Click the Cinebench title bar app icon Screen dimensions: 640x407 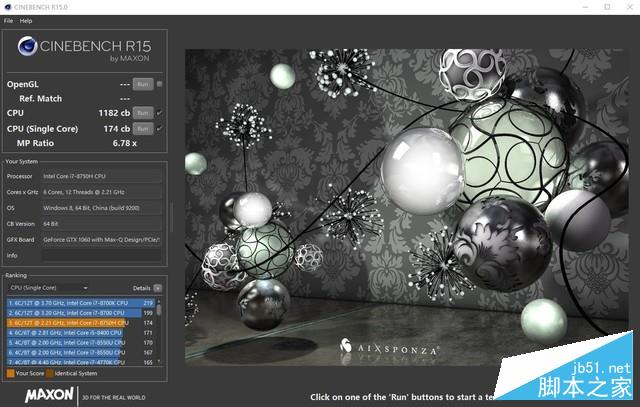[7, 7]
